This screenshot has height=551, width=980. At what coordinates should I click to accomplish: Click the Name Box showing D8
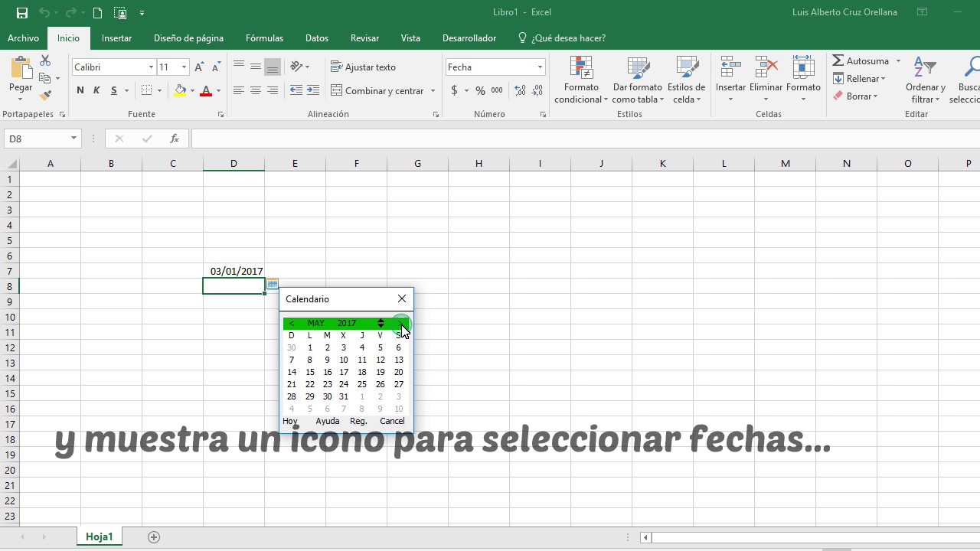click(x=36, y=139)
